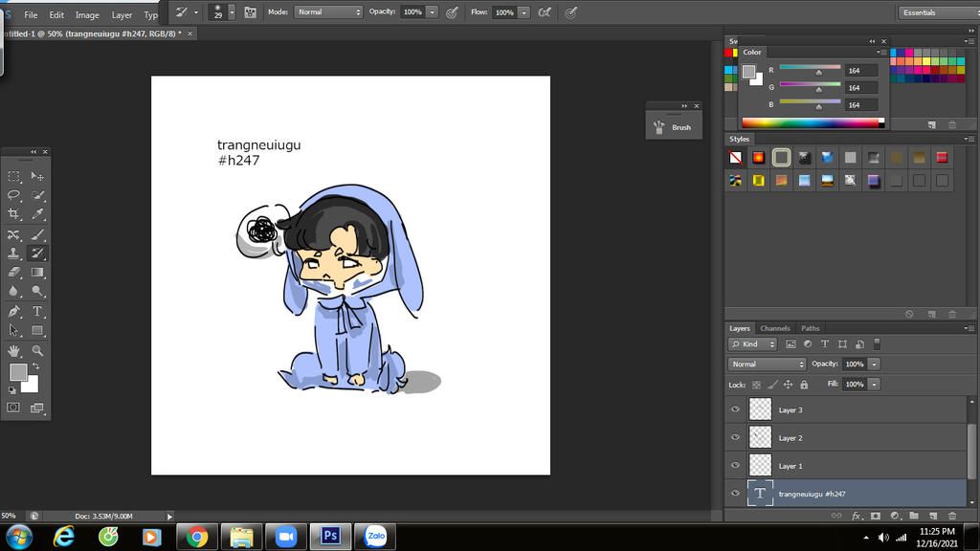Click the Brush panel button
The image size is (980, 551).
click(x=673, y=126)
